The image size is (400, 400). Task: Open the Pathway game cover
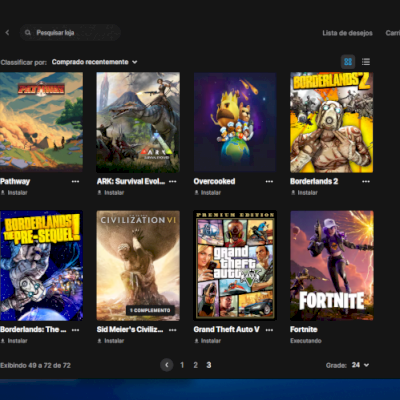41,122
